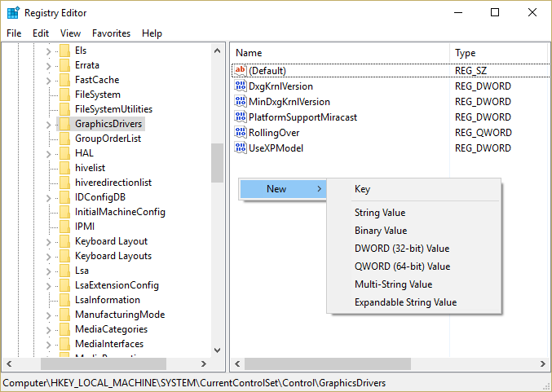Expand the IDConfigDB tree node
Viewport: 552px width, 392px height.
tap(48, 197)
